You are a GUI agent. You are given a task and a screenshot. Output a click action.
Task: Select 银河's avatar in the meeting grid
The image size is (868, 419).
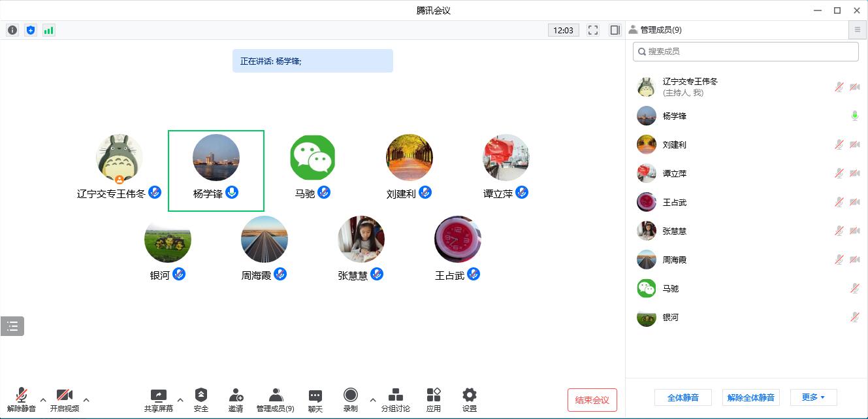coord(168,239)
